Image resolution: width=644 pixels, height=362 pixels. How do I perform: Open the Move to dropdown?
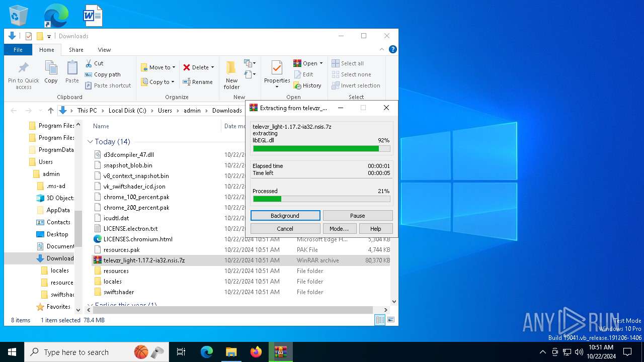[158, 67]
